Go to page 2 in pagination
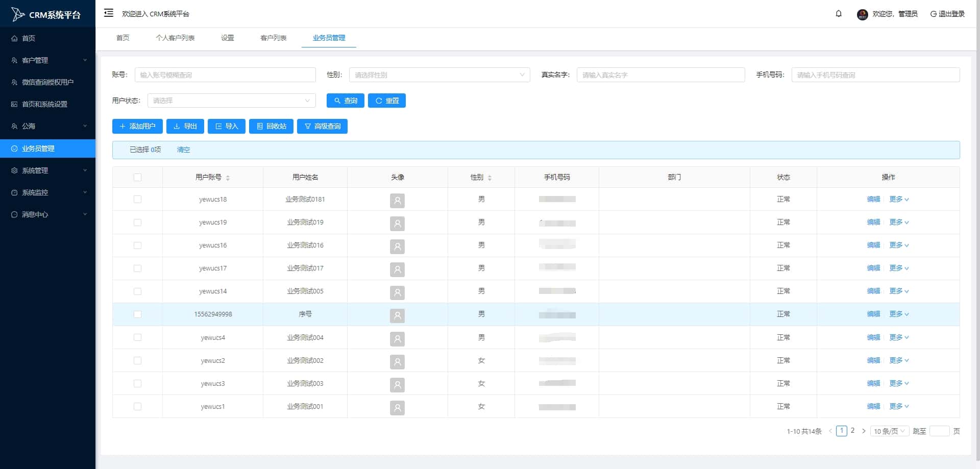 [x=852, y=431]
